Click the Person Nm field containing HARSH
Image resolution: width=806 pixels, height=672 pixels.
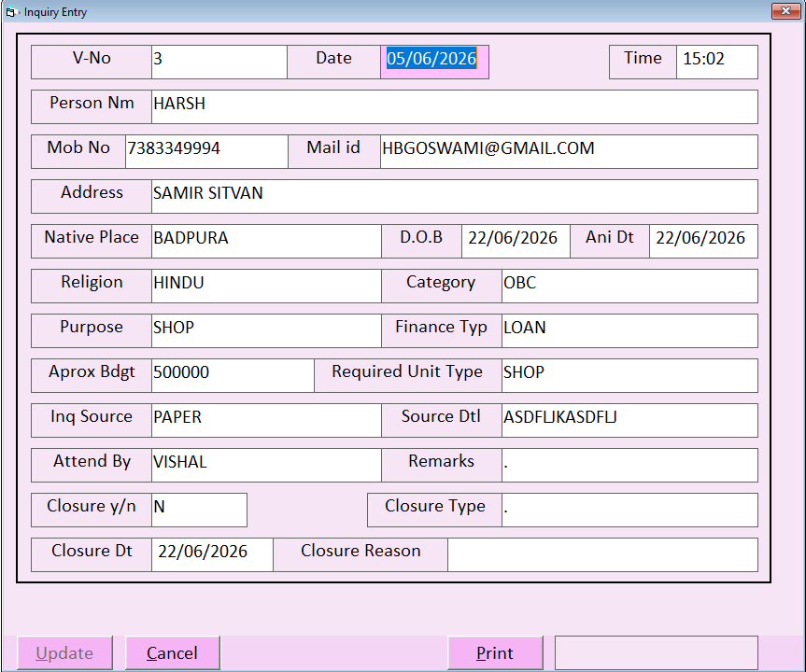point(455,106)
